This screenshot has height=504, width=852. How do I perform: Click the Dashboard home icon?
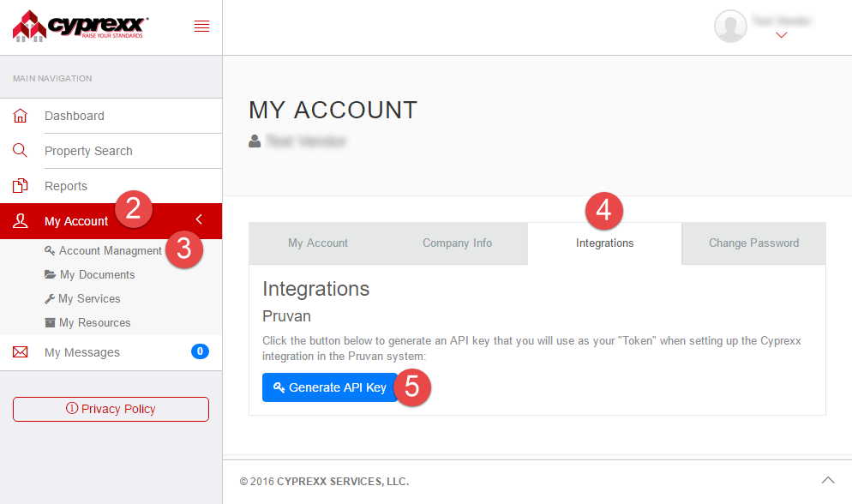(21, 116)
